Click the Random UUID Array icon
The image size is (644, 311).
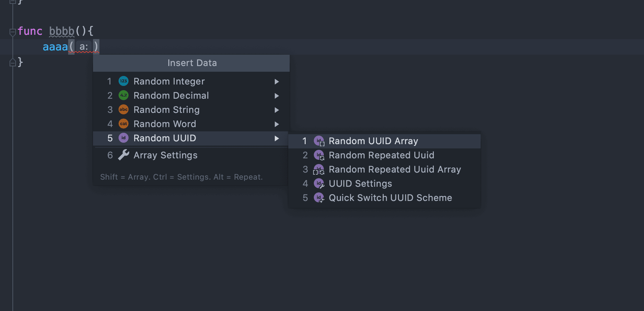319,141
